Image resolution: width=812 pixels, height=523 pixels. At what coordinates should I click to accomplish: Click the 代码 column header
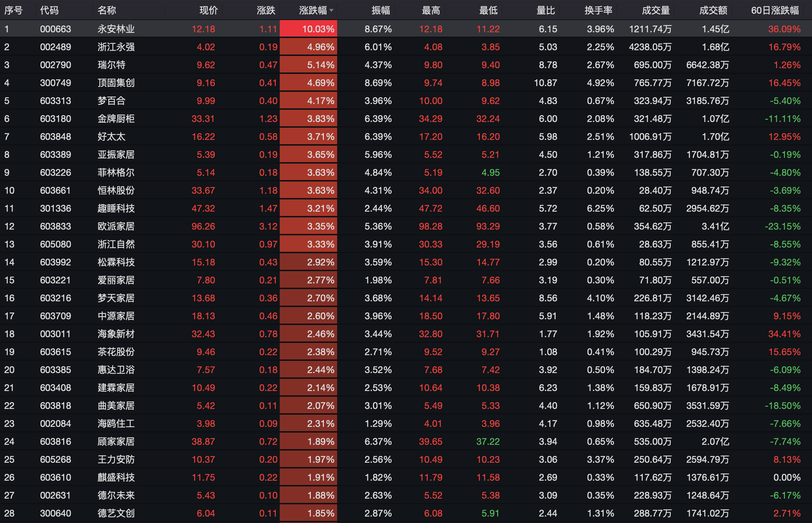coord(49,10)
